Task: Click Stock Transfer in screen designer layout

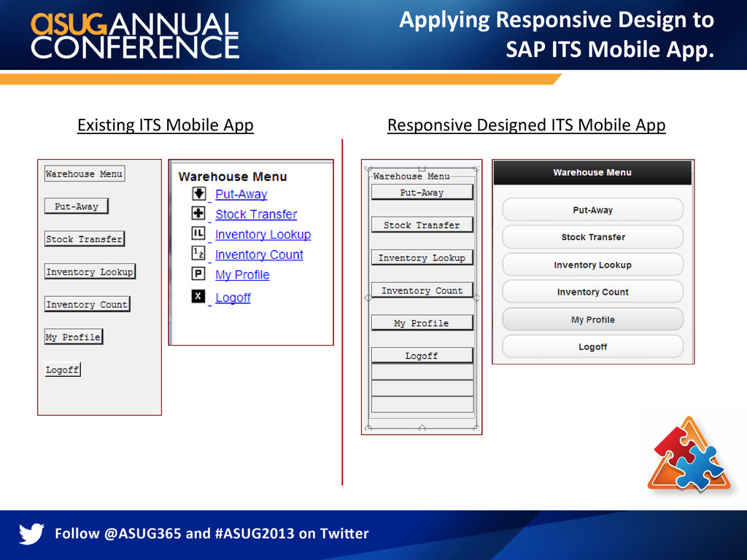Action: coord(422,225)
